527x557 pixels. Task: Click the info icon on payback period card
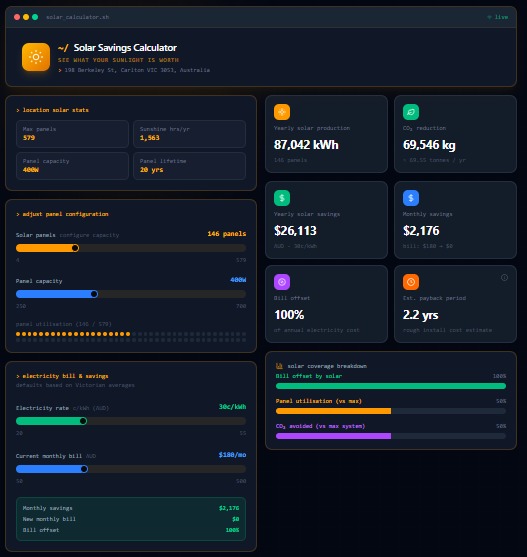pos(504,278)
